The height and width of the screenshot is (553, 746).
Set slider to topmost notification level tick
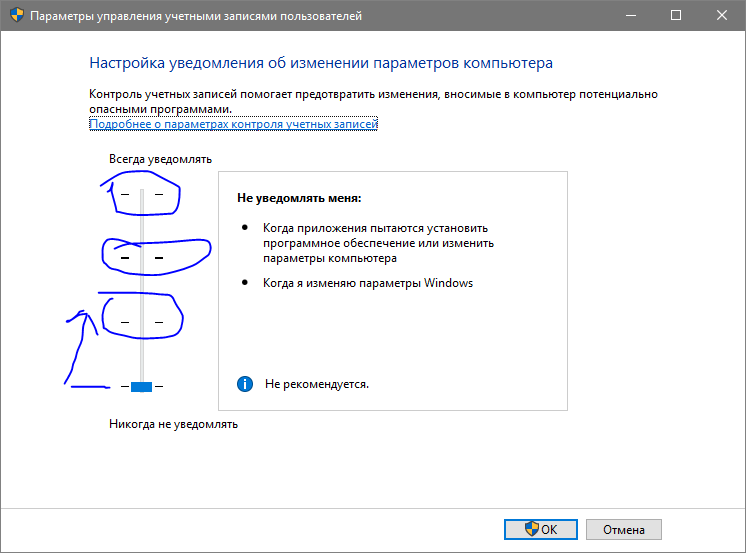click(142, 193)
